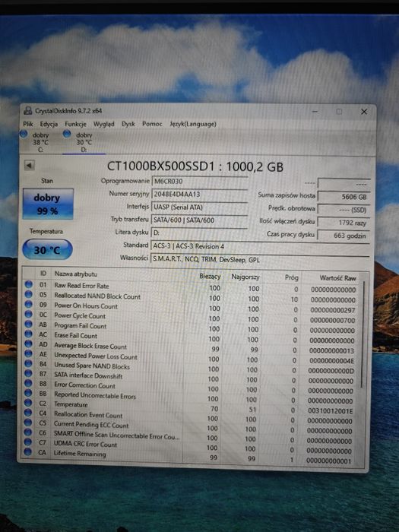399x532 pixels.
Task: Click status icon for Erase Fail Count
Action: tap(29, 334)
